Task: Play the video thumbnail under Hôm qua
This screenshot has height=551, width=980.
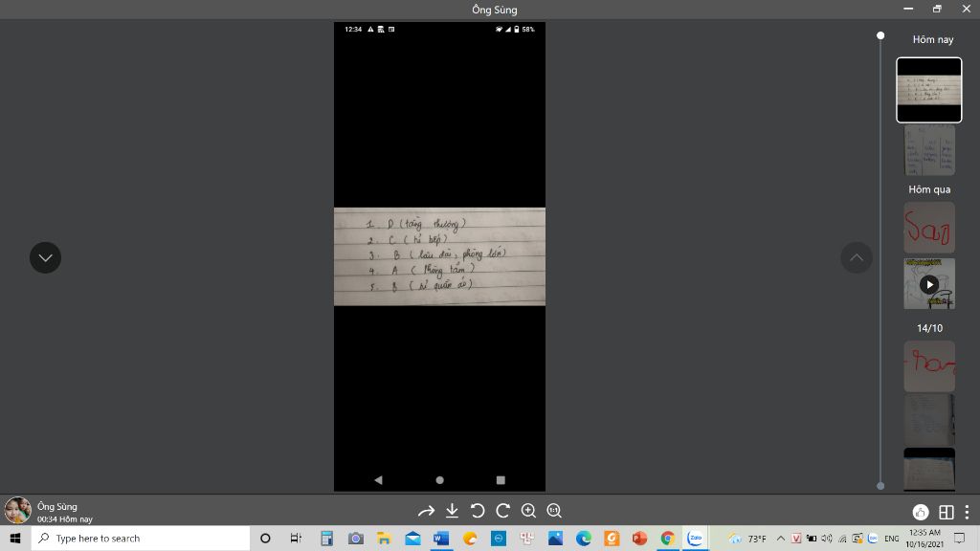Action: point(929,284)
